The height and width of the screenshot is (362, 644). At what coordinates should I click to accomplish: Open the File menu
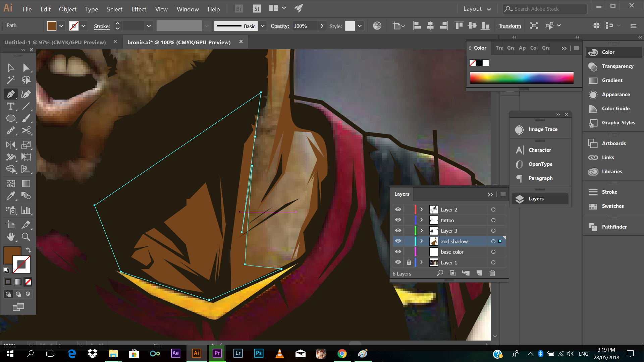27,9
